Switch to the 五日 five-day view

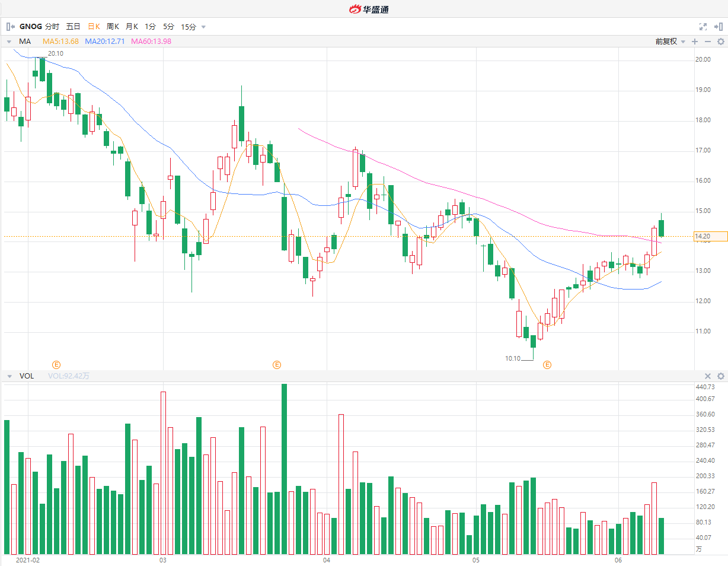point(73,27)
